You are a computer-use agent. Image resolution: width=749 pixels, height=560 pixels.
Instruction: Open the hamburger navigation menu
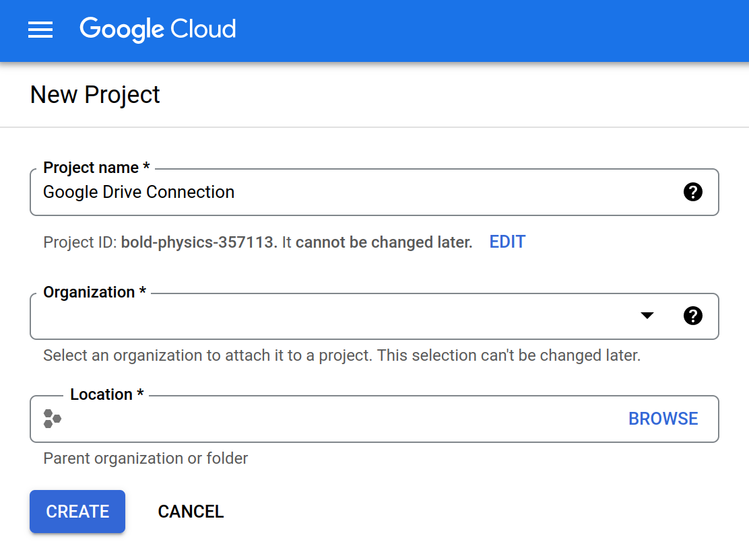pyautogui.click(x=40, y=30)
